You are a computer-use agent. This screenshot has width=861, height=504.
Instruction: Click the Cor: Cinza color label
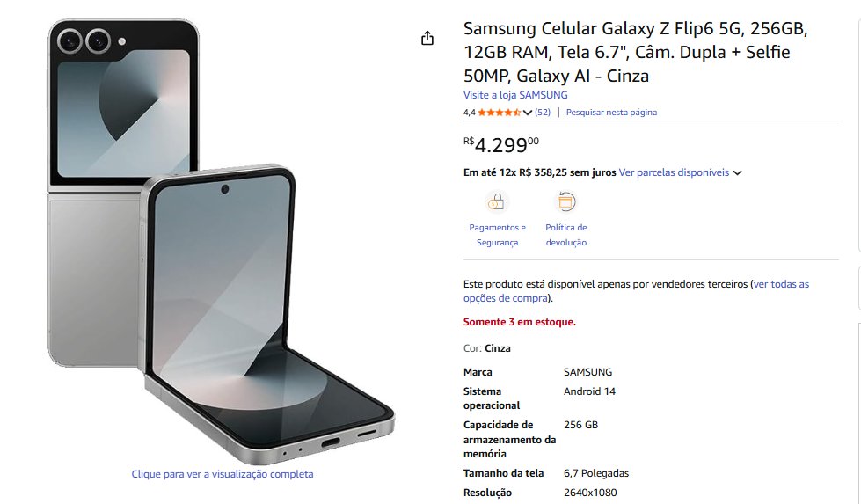click(x=487, y=348)
